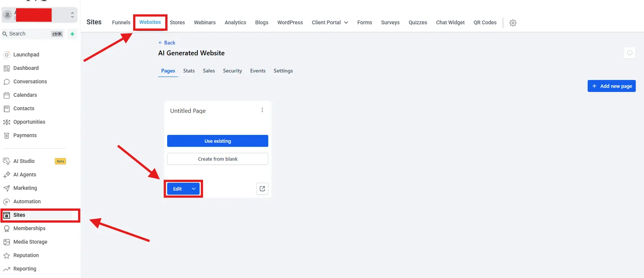Viewport: 644px width, 278px height.
Task: Open Payments receipt icon
Action: coord(7,136)
